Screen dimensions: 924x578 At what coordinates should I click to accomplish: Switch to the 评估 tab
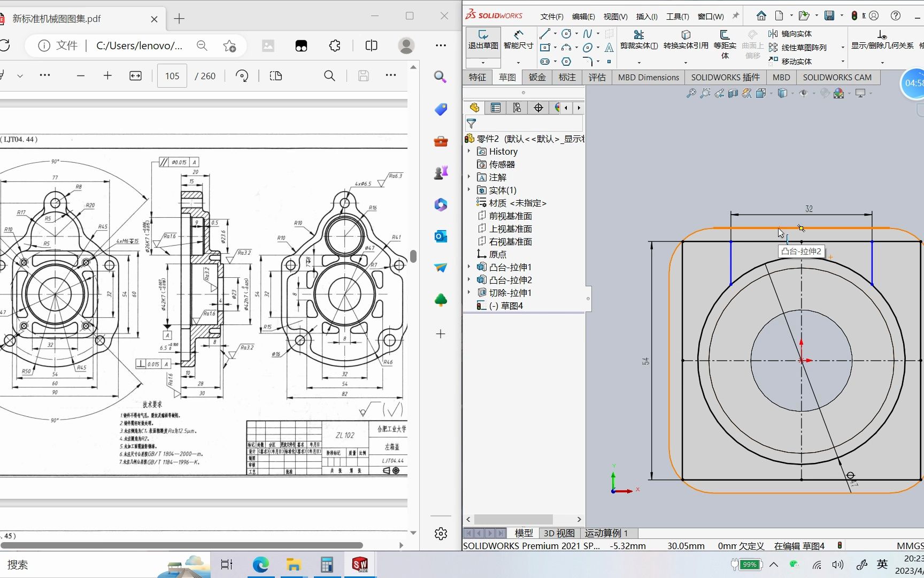pos(597,78)
